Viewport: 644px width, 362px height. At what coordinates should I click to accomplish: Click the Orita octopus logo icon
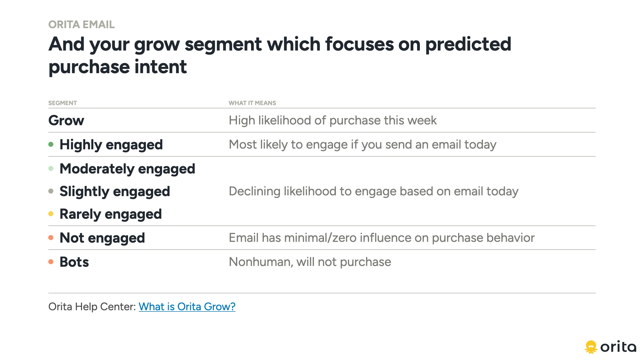(x=591, y=347)
